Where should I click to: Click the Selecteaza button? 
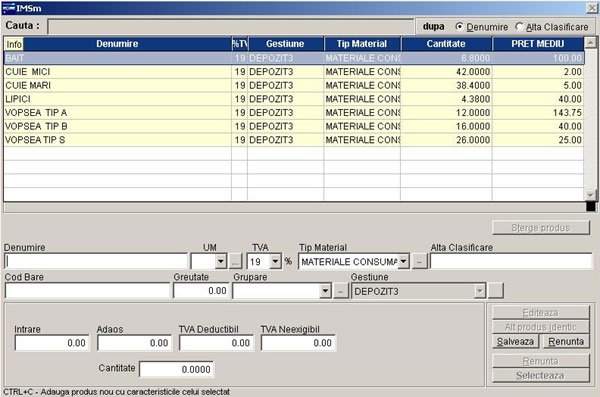(541, 376)
